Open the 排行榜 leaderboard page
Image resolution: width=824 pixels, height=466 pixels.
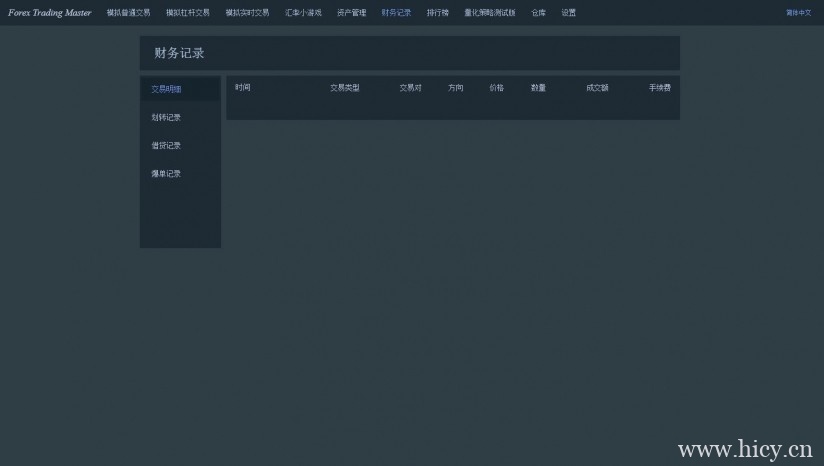(438, 13)
